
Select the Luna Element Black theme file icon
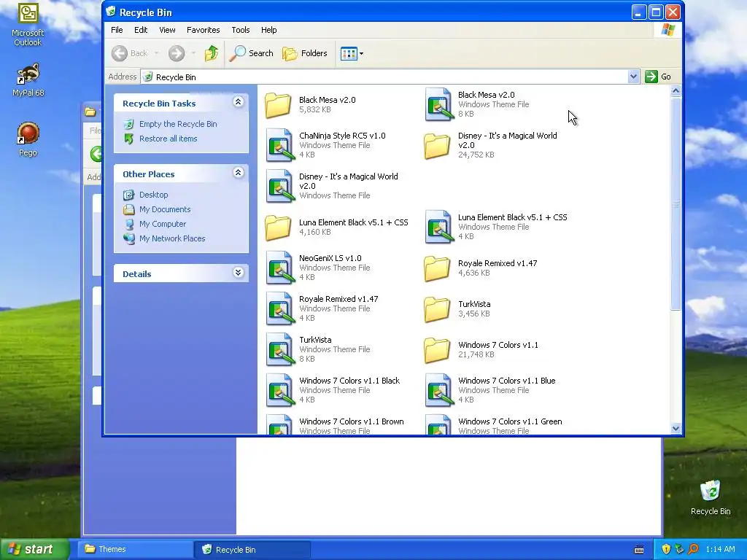pyautogui.click(x=438, y=227)
